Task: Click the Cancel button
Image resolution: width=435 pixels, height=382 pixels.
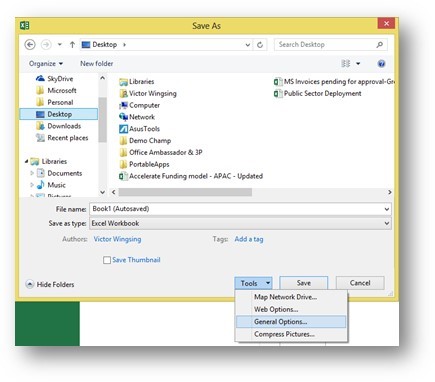Action: click(x=360, y=283)
